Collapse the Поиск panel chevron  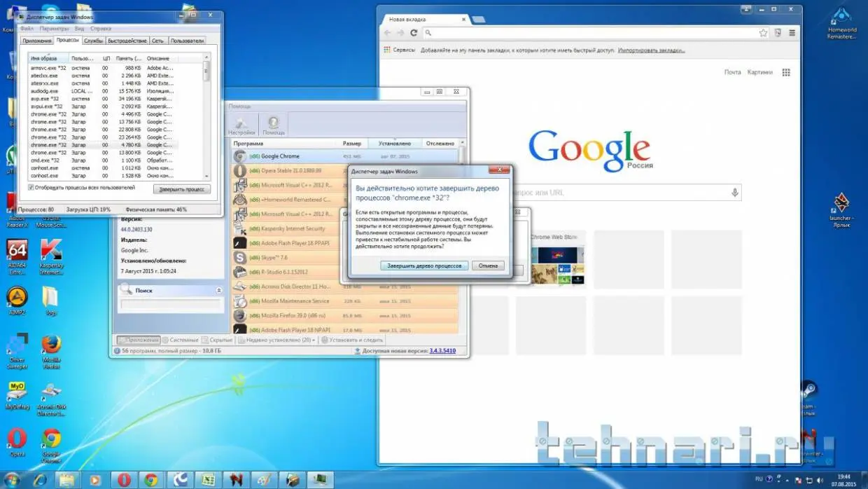tap(218, 290)
